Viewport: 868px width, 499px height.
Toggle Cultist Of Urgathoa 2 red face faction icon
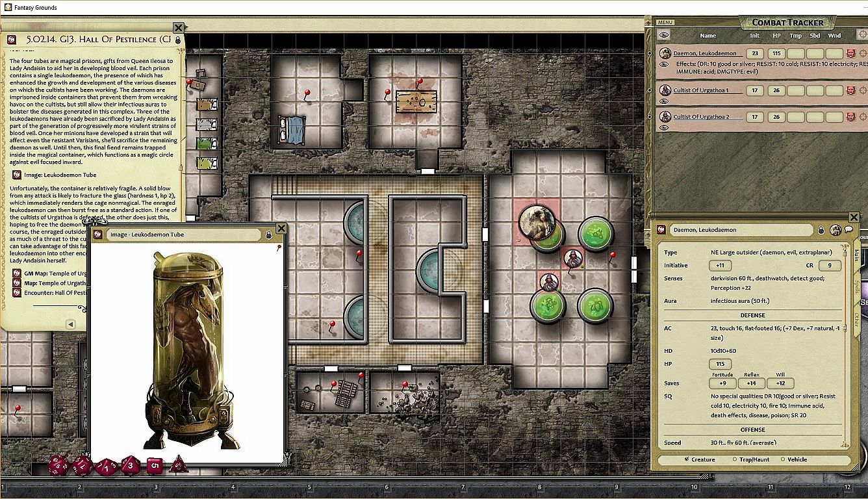(850, 117)
